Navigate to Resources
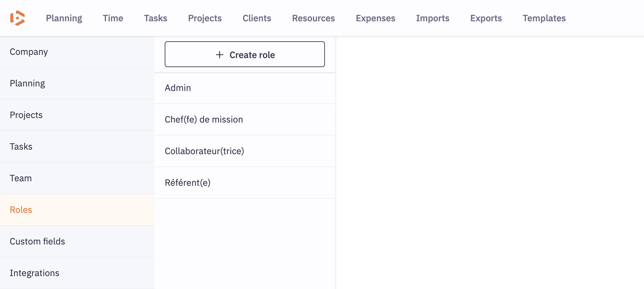 (313, 18)
